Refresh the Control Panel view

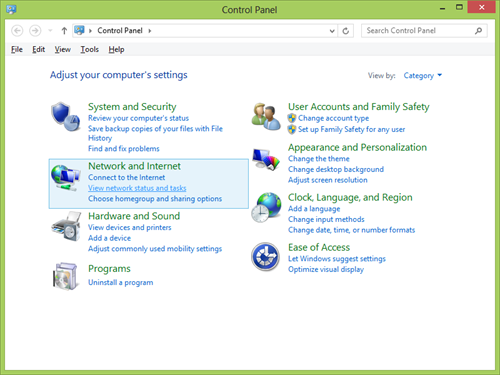coord(346,31)
